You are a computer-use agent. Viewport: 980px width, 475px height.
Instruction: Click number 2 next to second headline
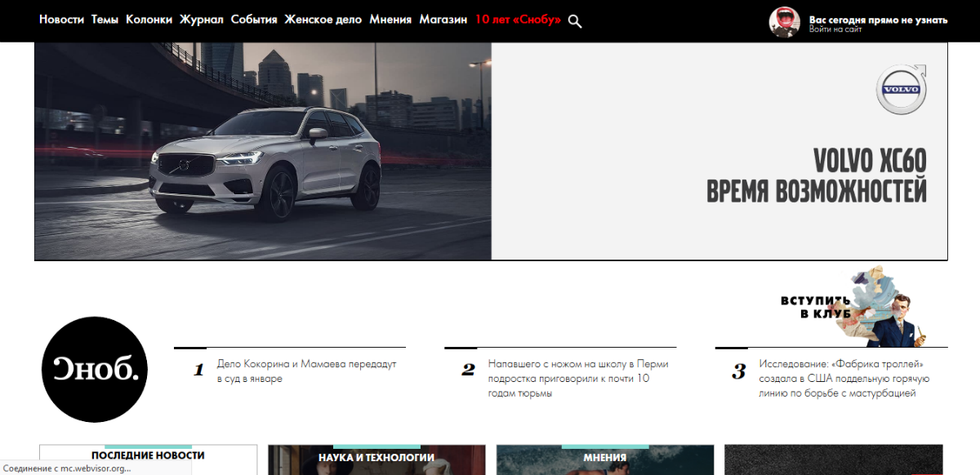point(468,371)
